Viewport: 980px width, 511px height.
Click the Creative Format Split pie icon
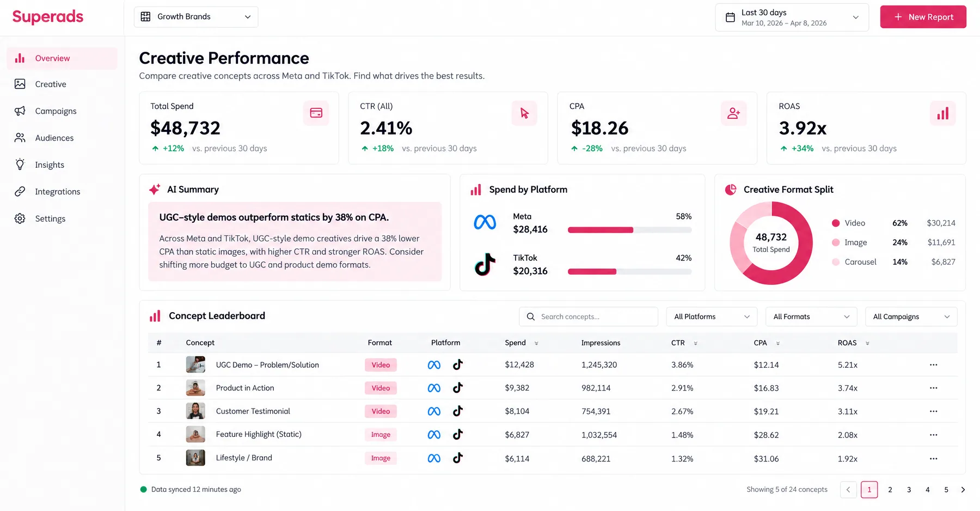pyautogui.click(x=731, y=190)
